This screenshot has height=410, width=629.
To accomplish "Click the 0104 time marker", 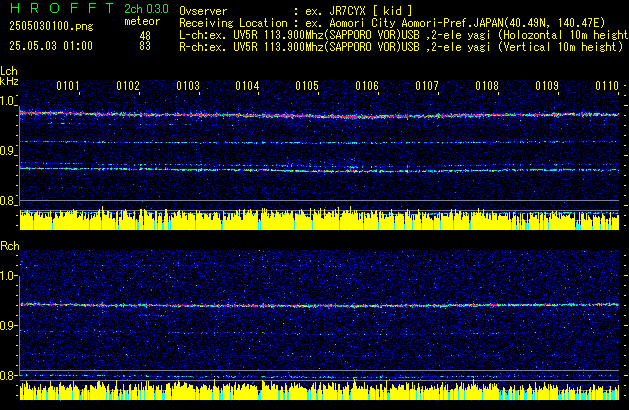I will (247, 86).
